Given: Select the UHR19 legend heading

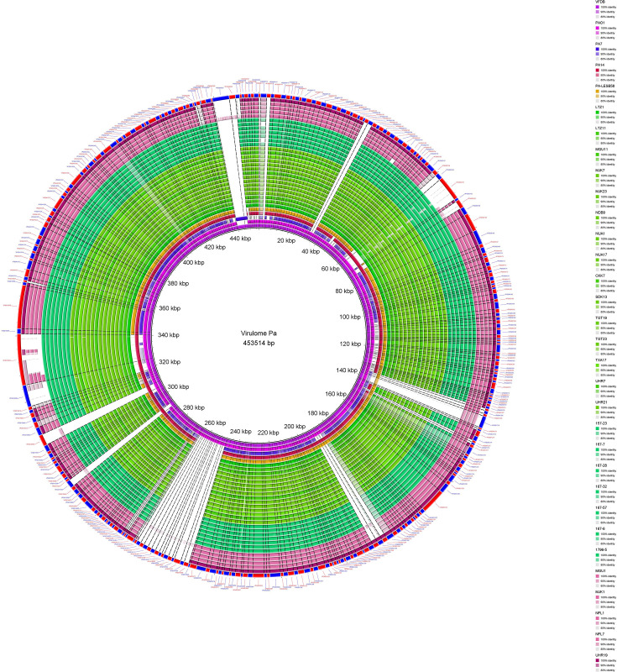Looking at the screenshot, I should tap(601, 655).
